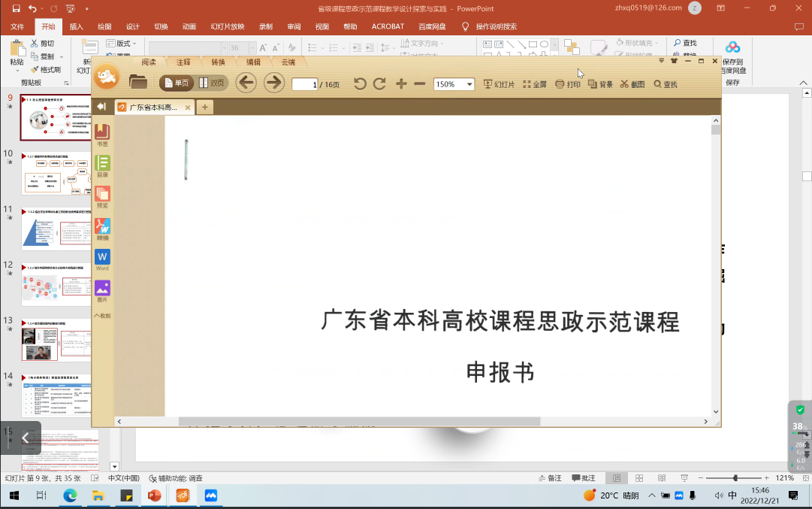Open the 150% zoom level dropdown
812x509 pixels.
coord(469,84)
